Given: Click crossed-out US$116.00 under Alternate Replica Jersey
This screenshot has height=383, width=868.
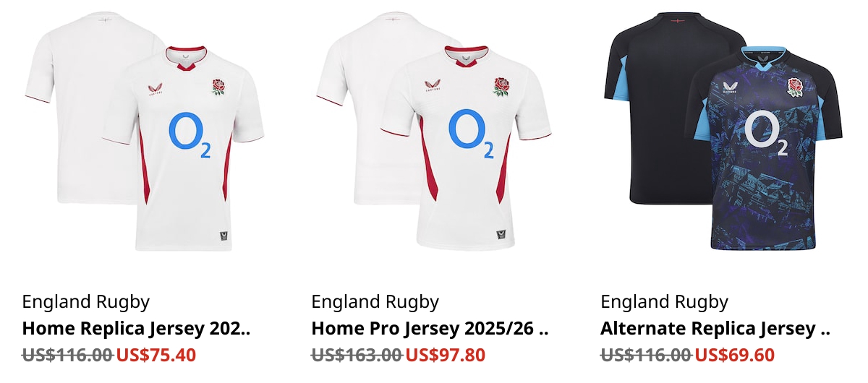Looking at the screenshot, I should 647,355.
